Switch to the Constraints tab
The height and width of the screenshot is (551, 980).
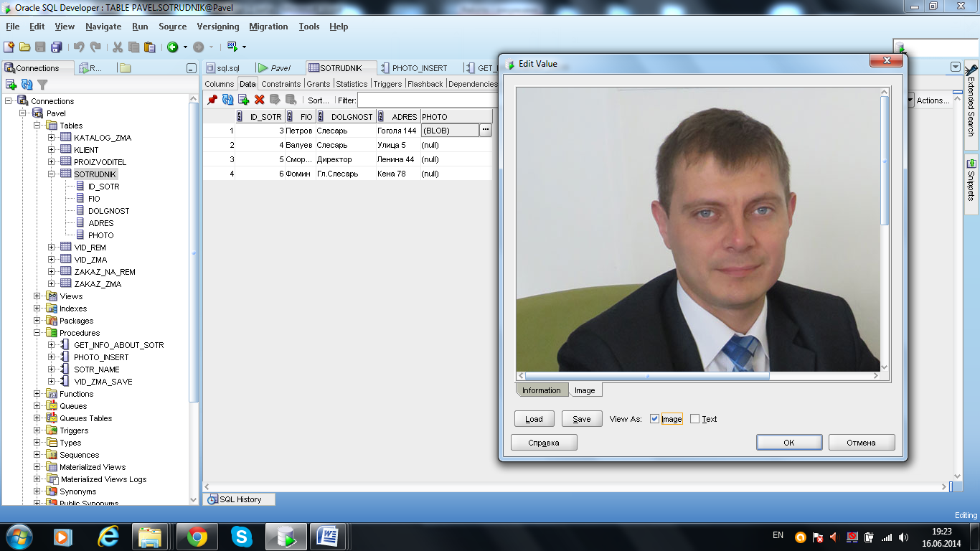(281, 84)
